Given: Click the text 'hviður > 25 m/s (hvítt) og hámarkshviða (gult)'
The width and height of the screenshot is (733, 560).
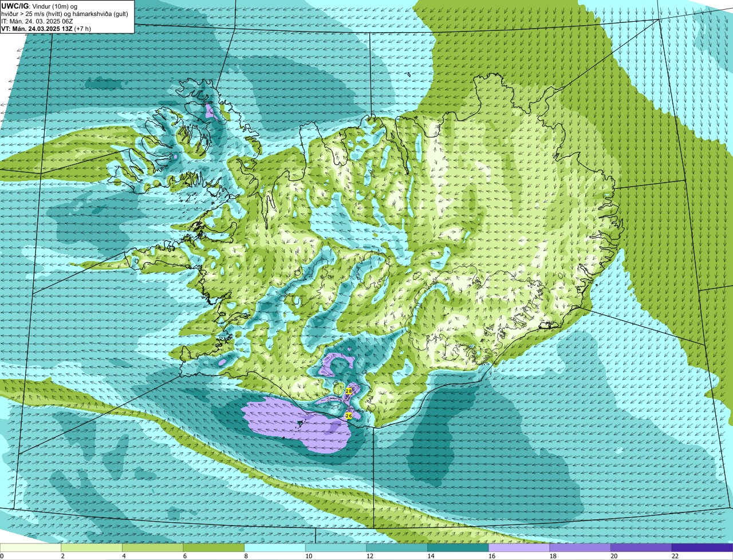Looking at the screenshot, I should [x=65, y=14].
